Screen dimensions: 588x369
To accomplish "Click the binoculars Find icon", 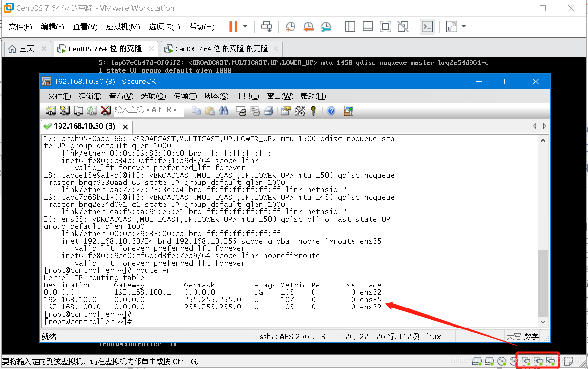I will [224, 111].
